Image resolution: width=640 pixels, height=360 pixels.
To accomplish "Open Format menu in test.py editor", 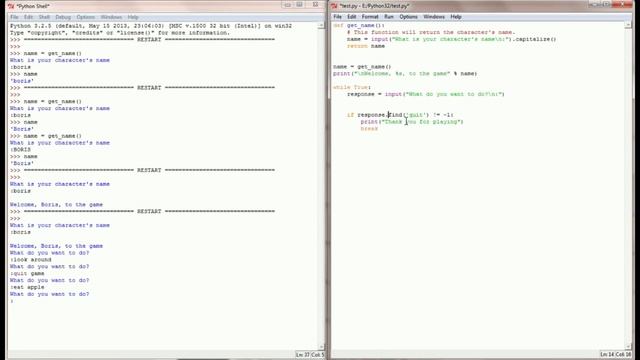I will click(370, 17).
